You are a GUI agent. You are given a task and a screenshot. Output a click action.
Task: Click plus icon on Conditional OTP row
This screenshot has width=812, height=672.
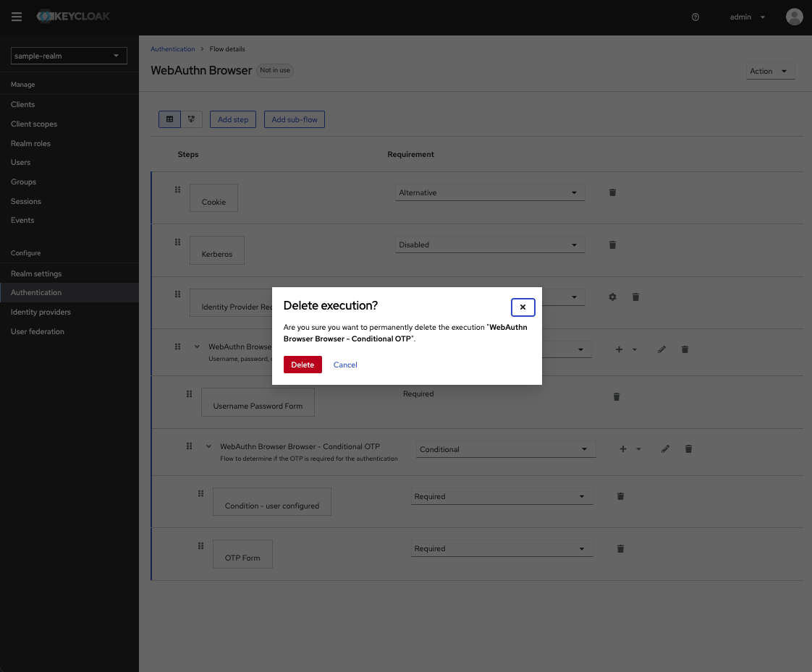click(x=623, y=449)
